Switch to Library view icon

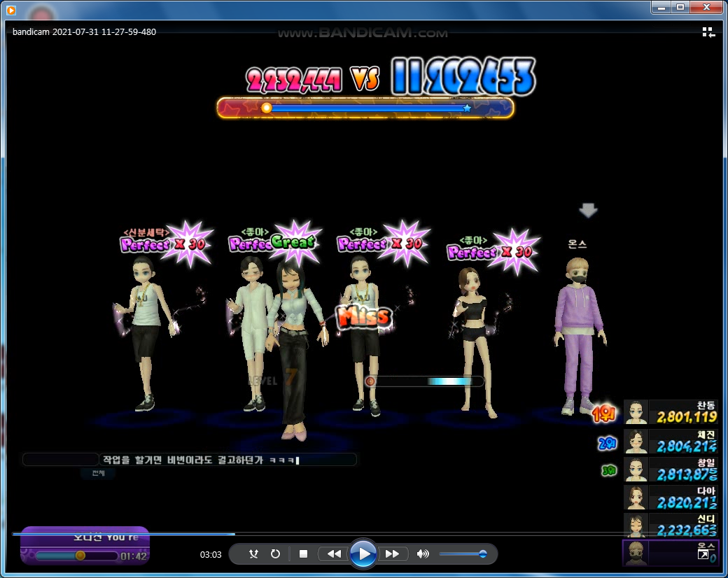(x=708, y=32)
